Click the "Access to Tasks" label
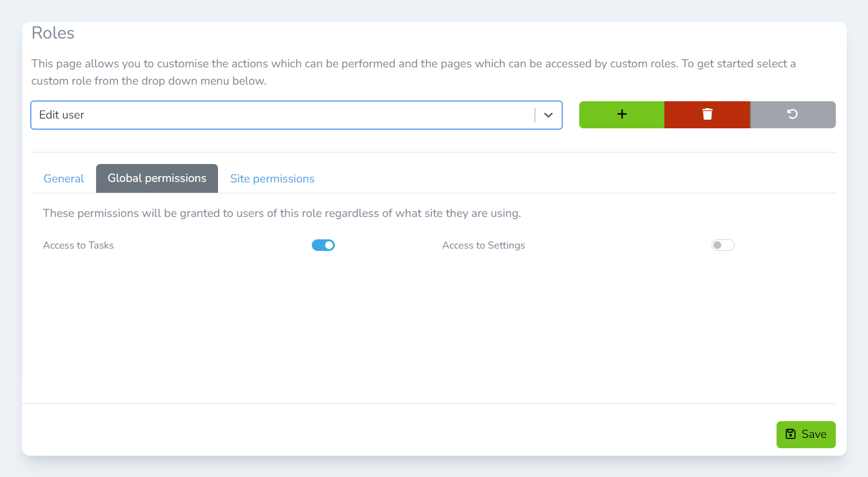Image resolution: width=868 pixels, height=477 pixels. coord(78,245)
